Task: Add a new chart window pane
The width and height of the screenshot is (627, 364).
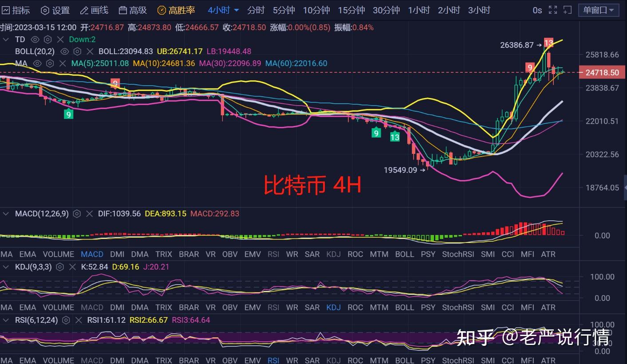Action: point(567,9)
